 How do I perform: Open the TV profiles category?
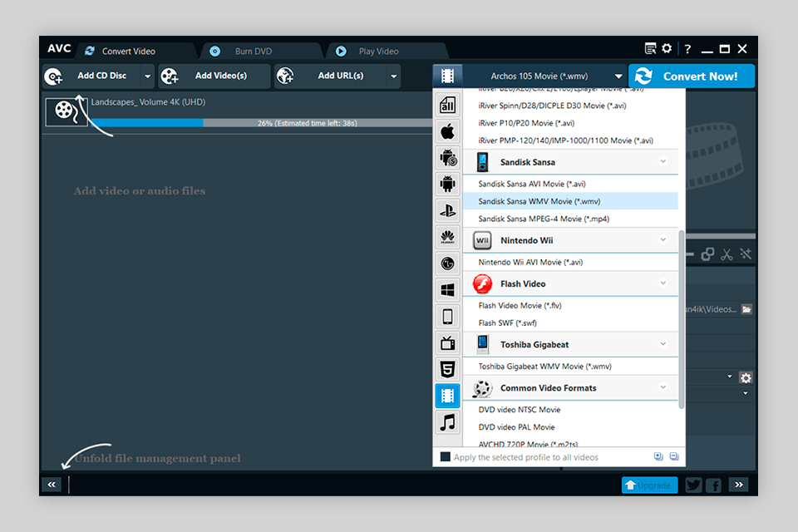447,342
